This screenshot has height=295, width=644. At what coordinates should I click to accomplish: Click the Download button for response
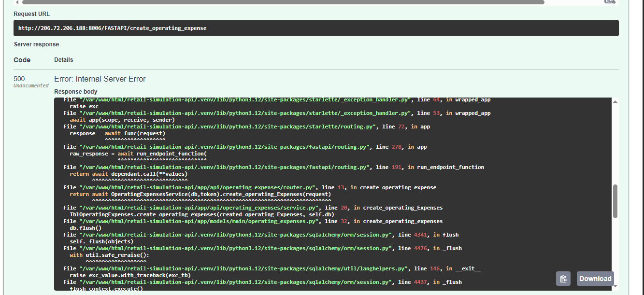(595, 279)
